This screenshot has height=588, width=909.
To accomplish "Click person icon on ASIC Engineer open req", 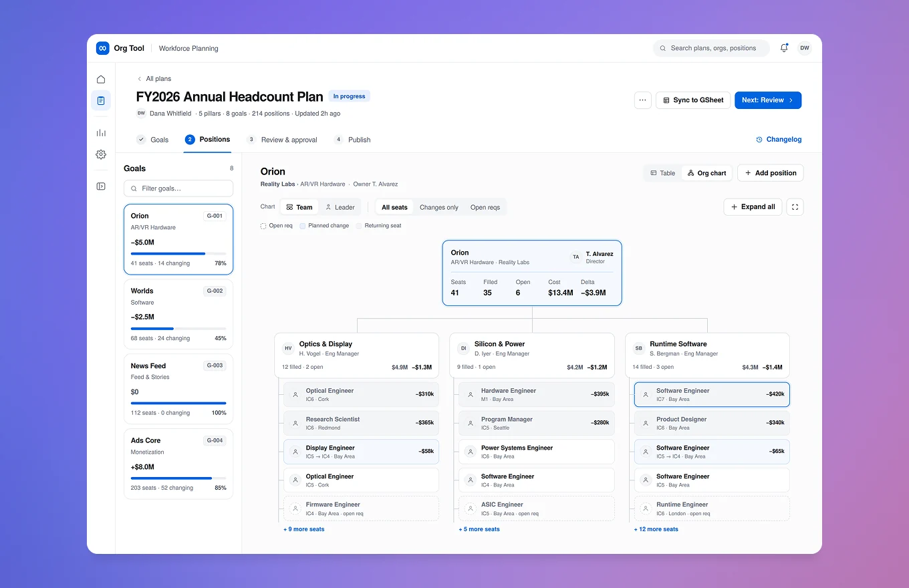I will [x=470, y=508].
